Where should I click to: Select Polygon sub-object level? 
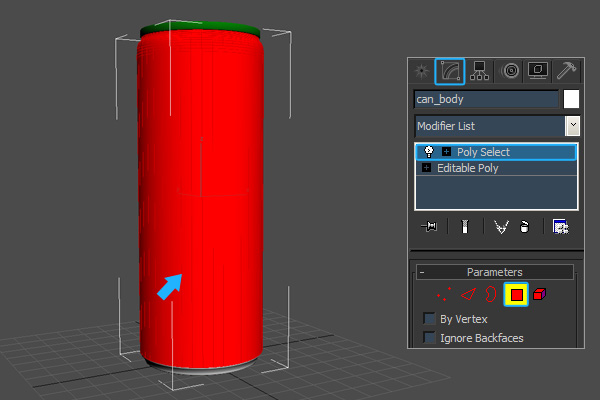coord(516,294)
